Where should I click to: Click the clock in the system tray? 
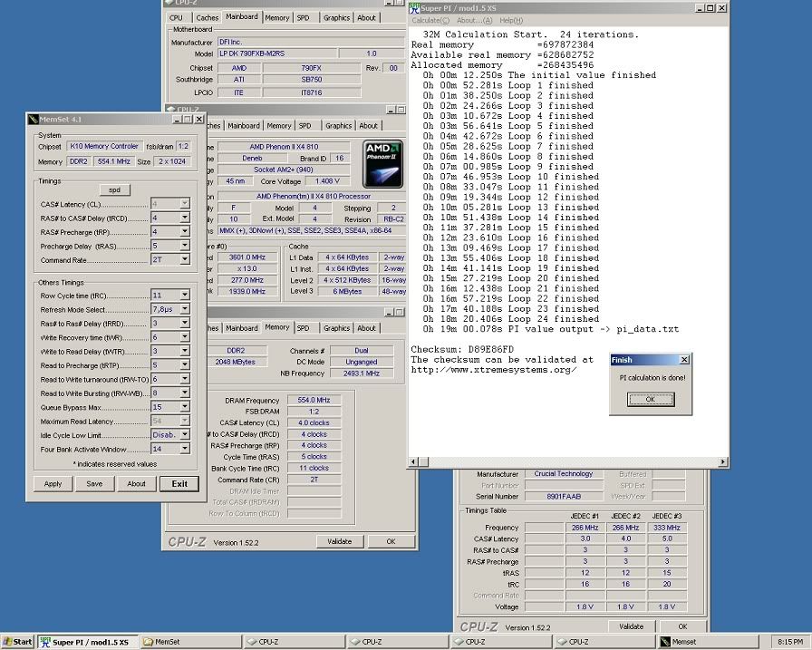click(790, 641)
